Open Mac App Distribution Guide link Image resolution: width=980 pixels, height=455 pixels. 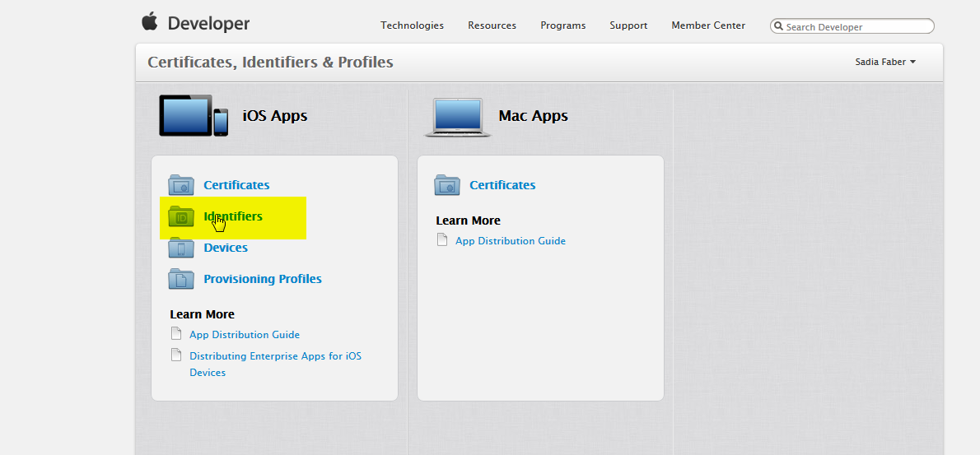click(x=511, y=240)
